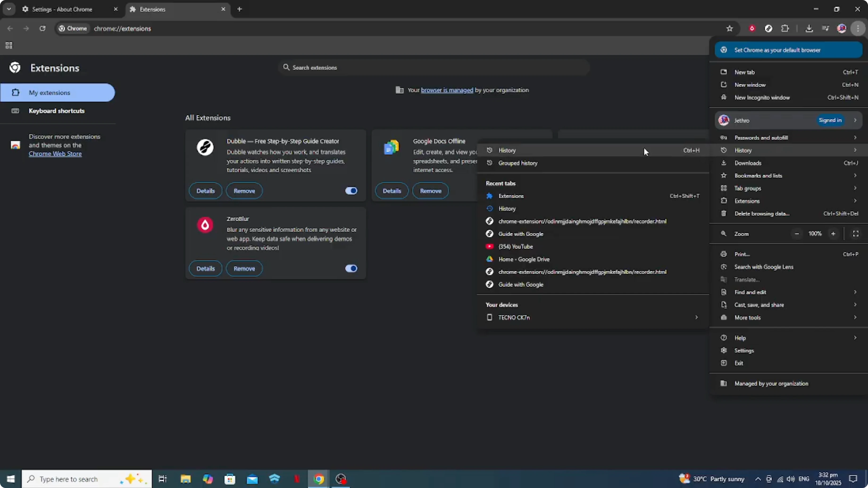Reload the page with the refresh icon
The image size is (868, 488).
click(42, 29)
